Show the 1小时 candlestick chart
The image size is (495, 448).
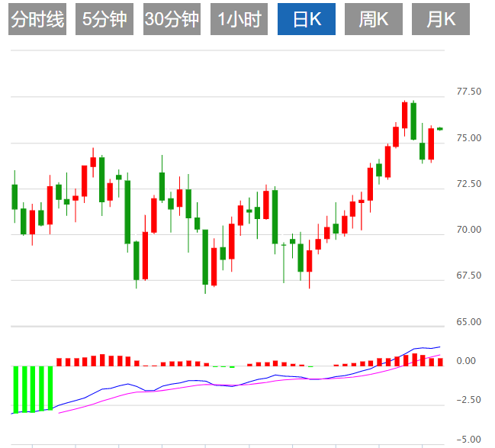pos(239,19)
